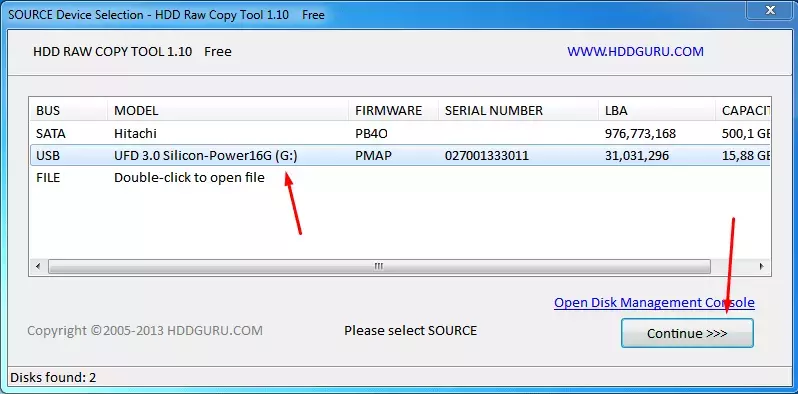Click the FIRMWARE column header

click(393, 110)
